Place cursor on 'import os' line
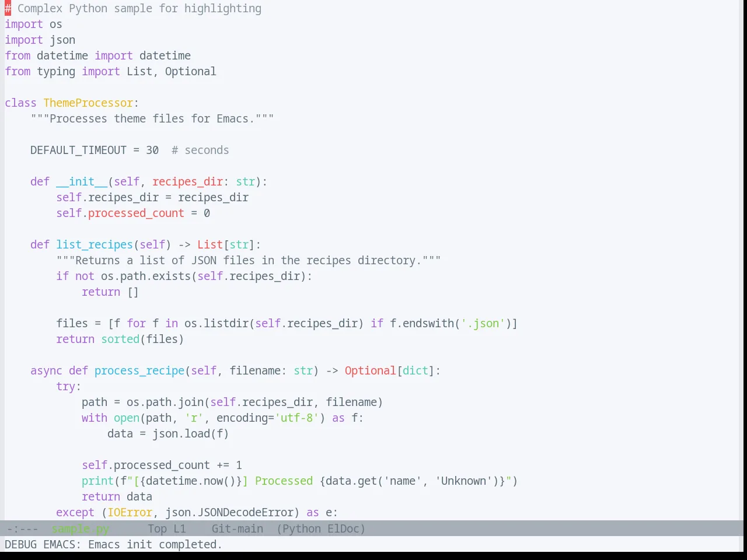 pos(33,24)
